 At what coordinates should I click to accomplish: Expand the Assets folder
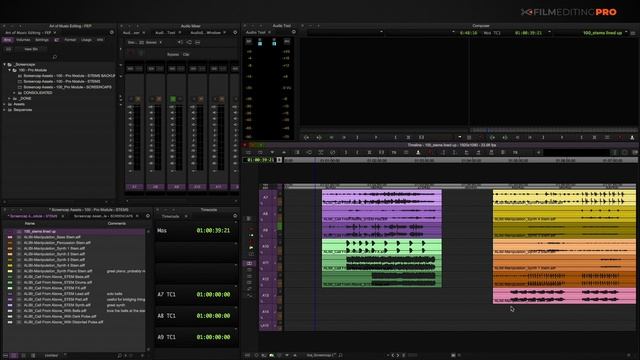click(4, 104)
